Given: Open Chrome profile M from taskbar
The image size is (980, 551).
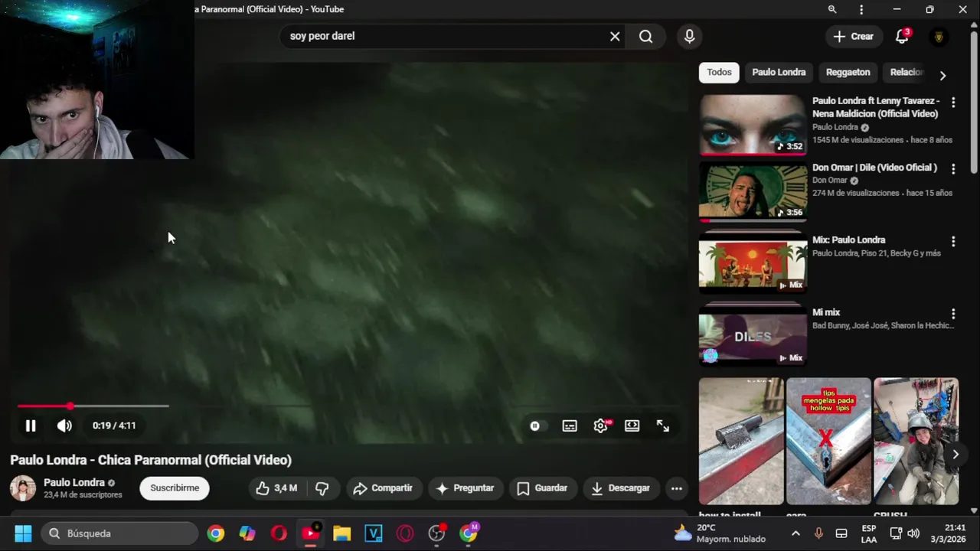Looking at the screenshot, I should (469, 533).
